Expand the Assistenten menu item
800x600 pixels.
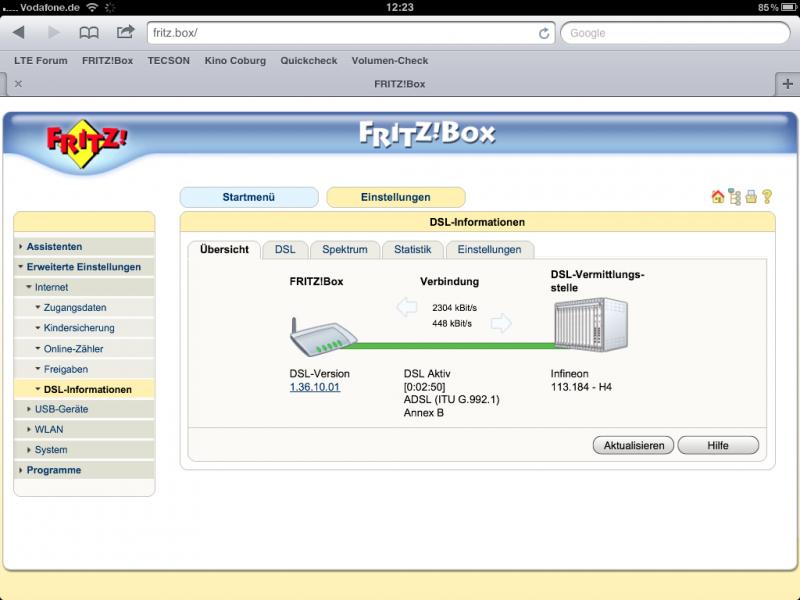coord(85,246)
